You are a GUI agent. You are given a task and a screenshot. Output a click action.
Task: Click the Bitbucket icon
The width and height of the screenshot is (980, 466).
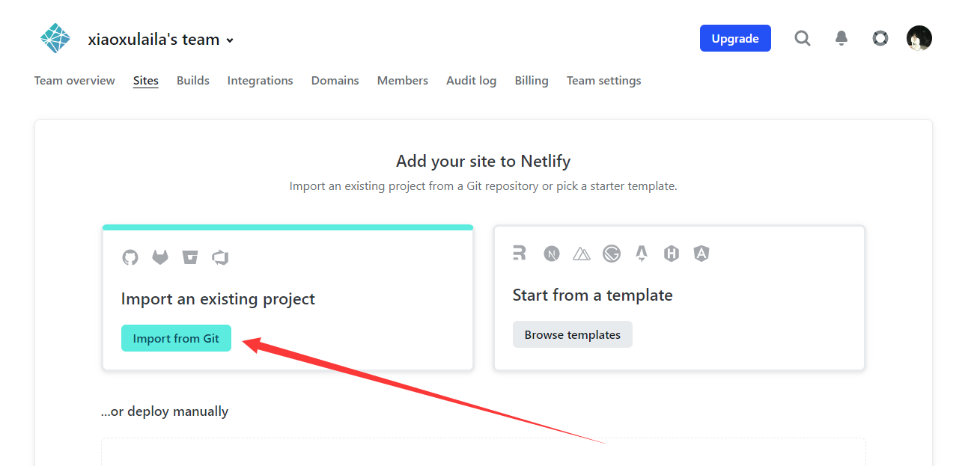click(x=190, y=257)
